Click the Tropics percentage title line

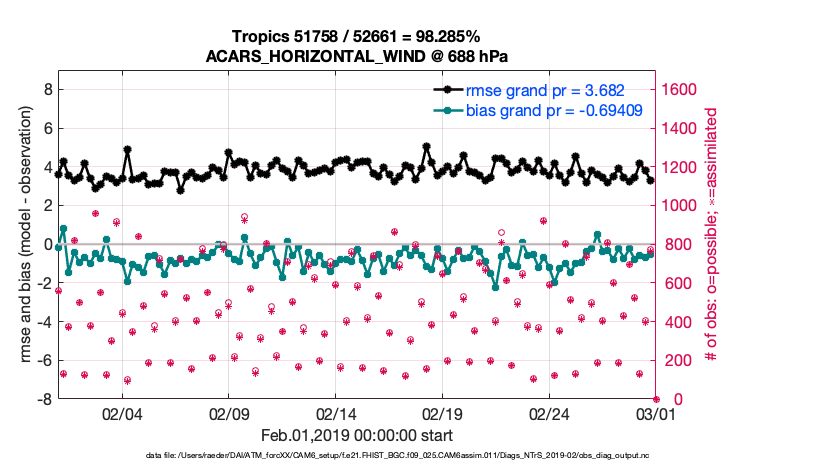click(357, 36)
